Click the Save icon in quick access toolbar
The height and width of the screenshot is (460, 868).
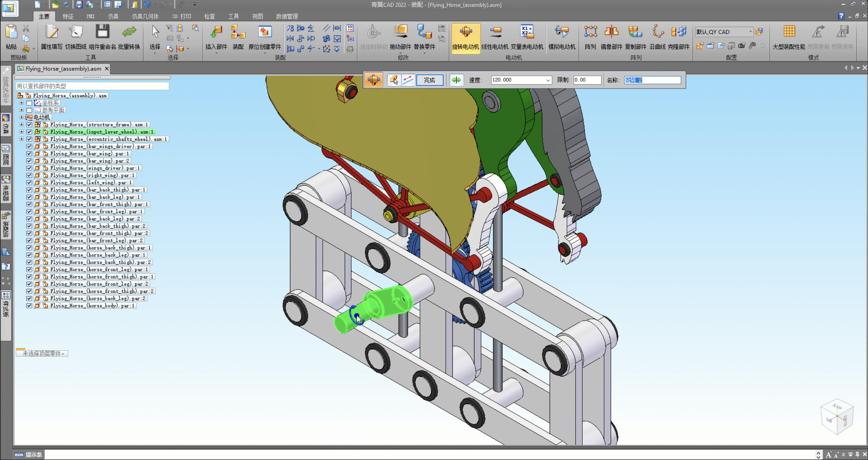tap(79, 4)
